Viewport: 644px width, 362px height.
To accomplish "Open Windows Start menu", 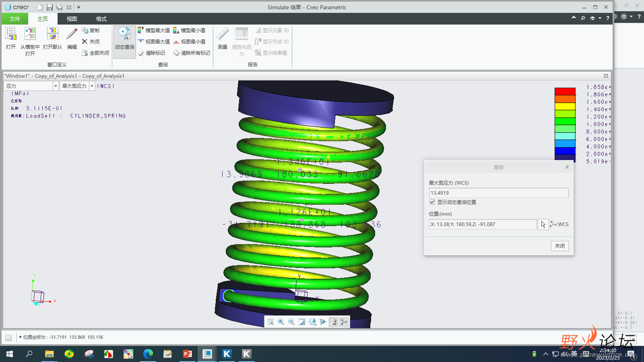I will point(10,354).
